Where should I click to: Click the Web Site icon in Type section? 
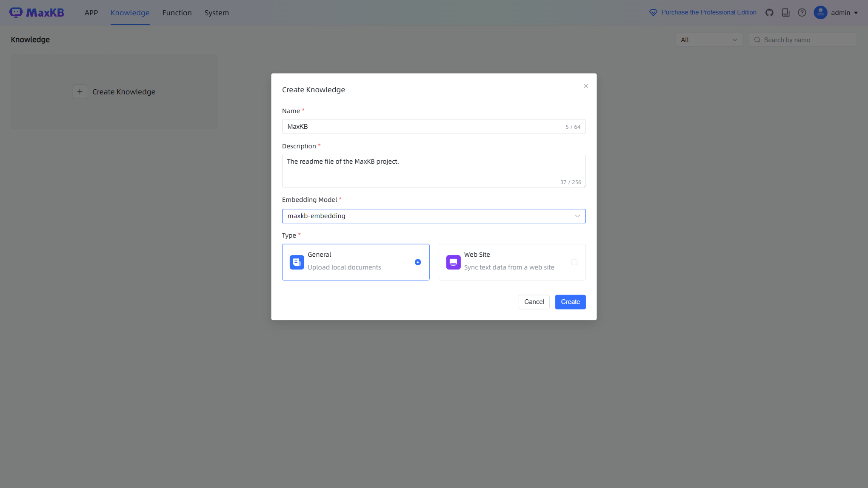[453, 262]
